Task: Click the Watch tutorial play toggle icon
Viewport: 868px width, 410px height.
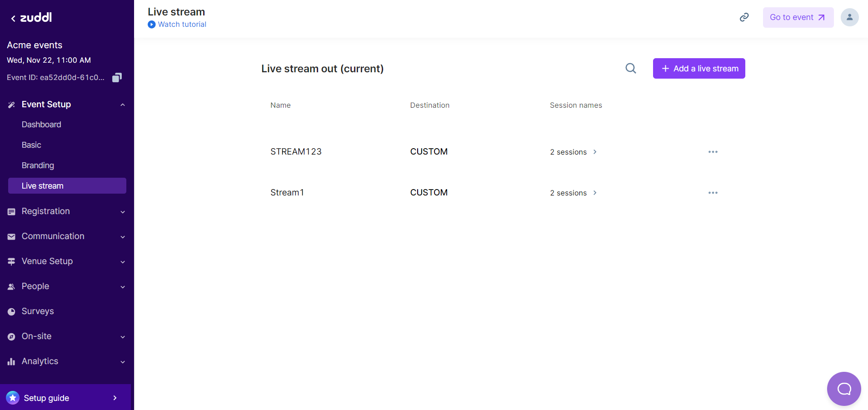Action: (151, 25)
